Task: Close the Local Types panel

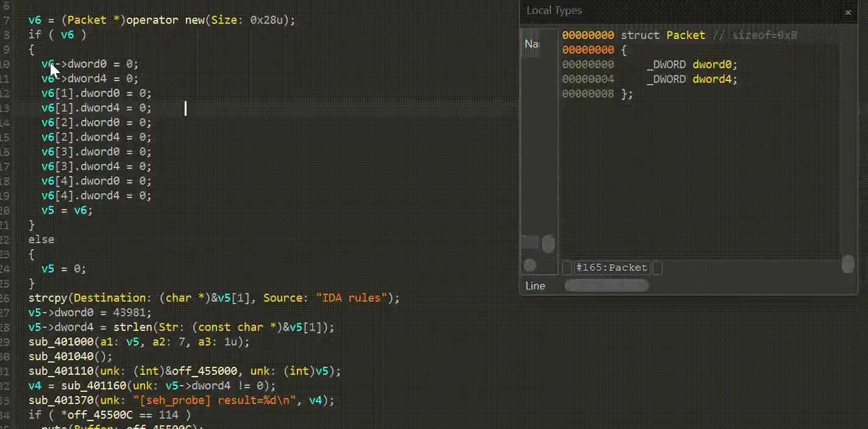Action: point(848,12)
